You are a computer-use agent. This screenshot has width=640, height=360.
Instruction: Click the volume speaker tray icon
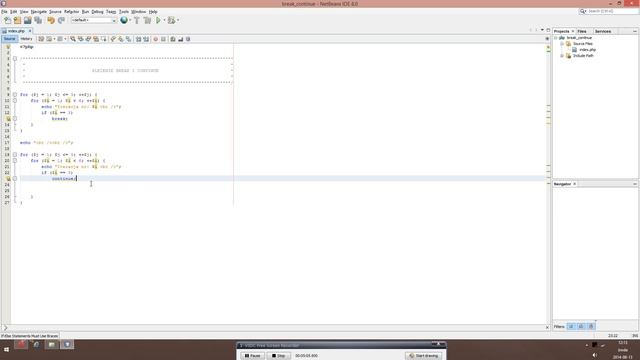click(x=595, y=355)
